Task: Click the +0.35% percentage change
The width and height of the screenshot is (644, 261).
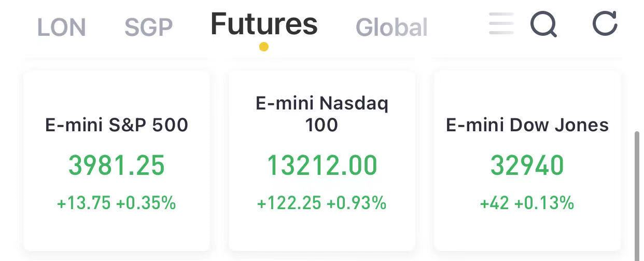Action: point(146,203)
